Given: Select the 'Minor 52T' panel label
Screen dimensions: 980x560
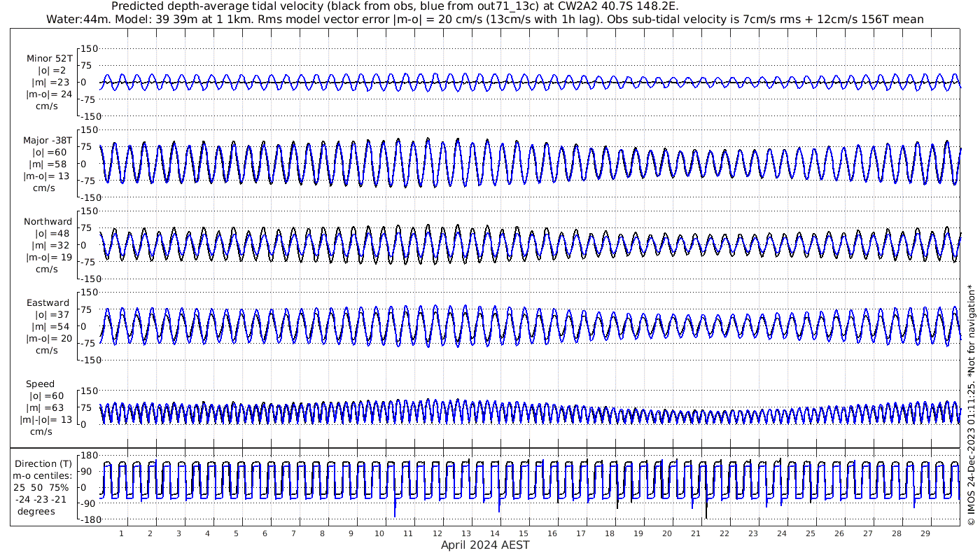Looking at the screenshot, I should tap(49, 58).
